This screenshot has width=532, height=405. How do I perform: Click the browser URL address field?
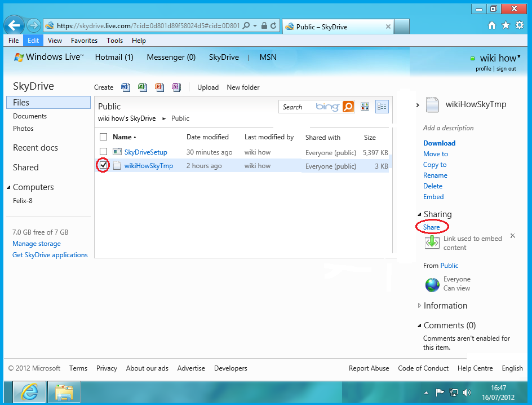pos(148,26)
